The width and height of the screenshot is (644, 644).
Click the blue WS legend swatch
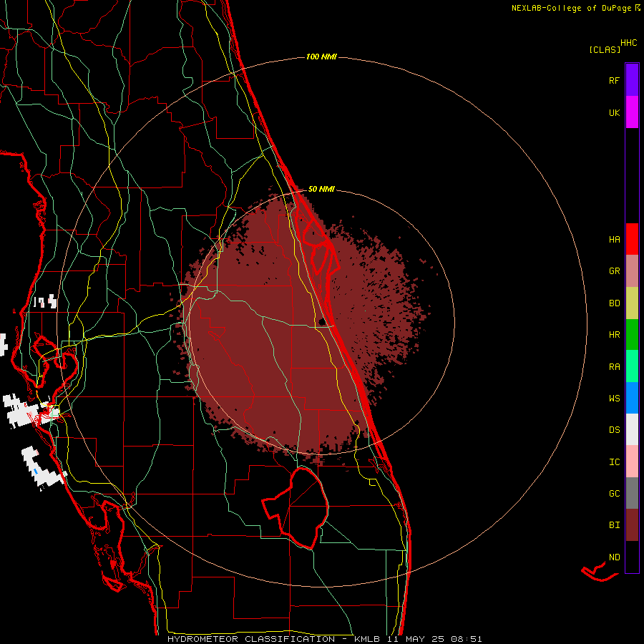pos(632,398)
